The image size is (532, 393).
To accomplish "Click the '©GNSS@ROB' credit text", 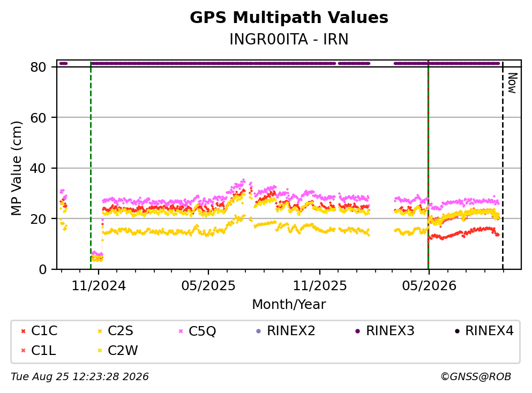I will [x=476, y=377].
